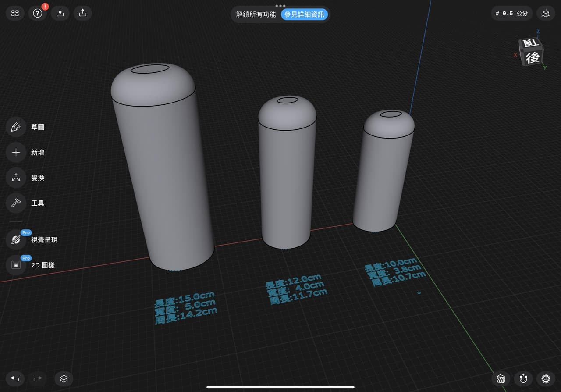This screenshot has width=561, height=392.
Task: Open the three-dot handle above the unlock bar
Action: tap(280, 6)
